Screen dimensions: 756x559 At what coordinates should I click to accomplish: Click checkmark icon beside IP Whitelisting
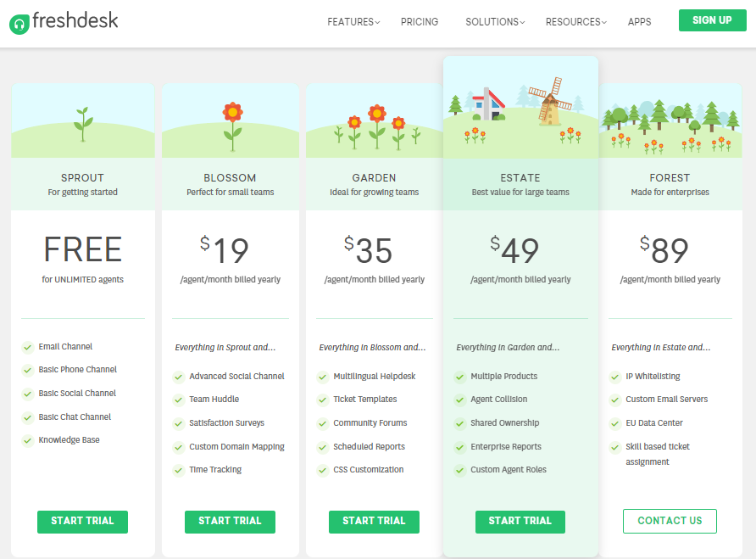[614, 377]
